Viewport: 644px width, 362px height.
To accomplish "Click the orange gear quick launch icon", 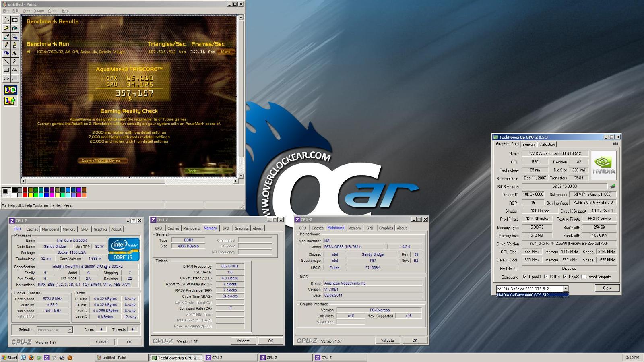I will point(70,357).
